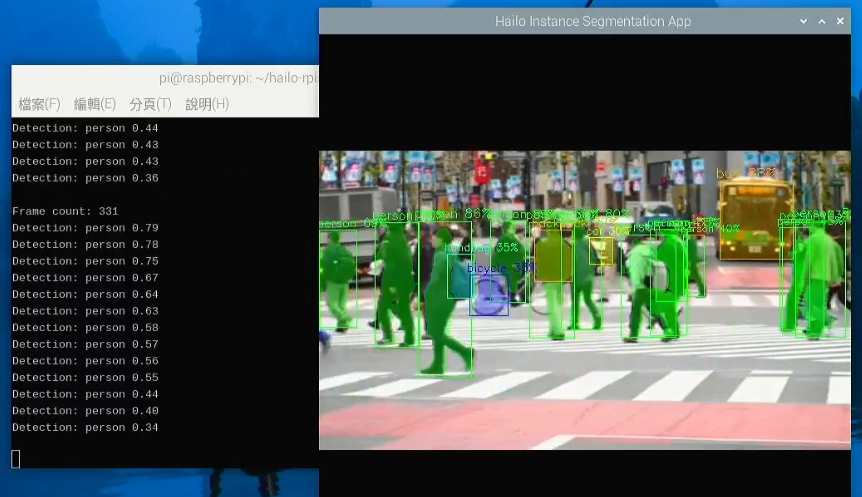Maximize the Hailo Instance Segmentation App window
This screenshot has height=497, width=862.
pyautogui.click(x=822, y=21)
